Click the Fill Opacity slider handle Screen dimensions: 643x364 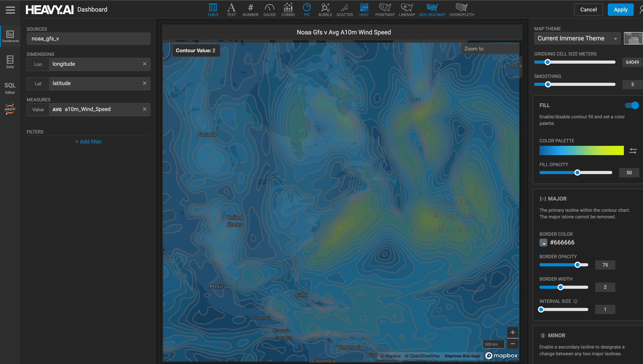point(577,173)
